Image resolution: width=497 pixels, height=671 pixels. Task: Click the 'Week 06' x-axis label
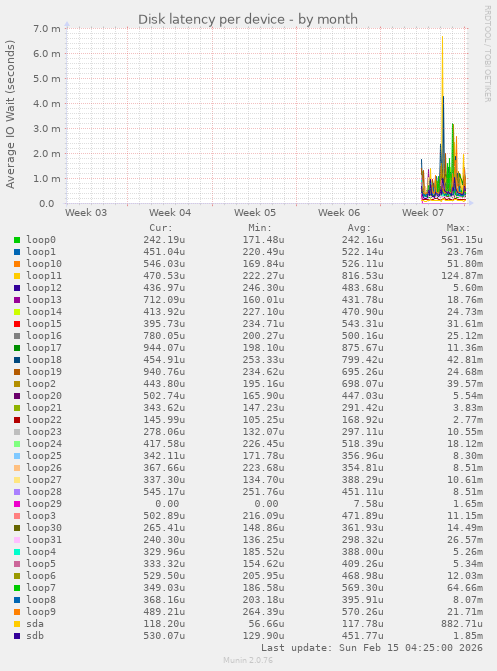pyautogui.click(x=339, y=212)
